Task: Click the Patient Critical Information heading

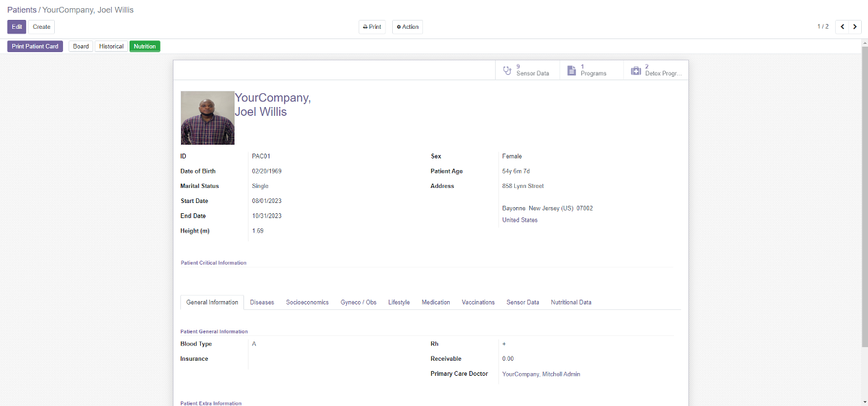Action: [x=214, y=263]
